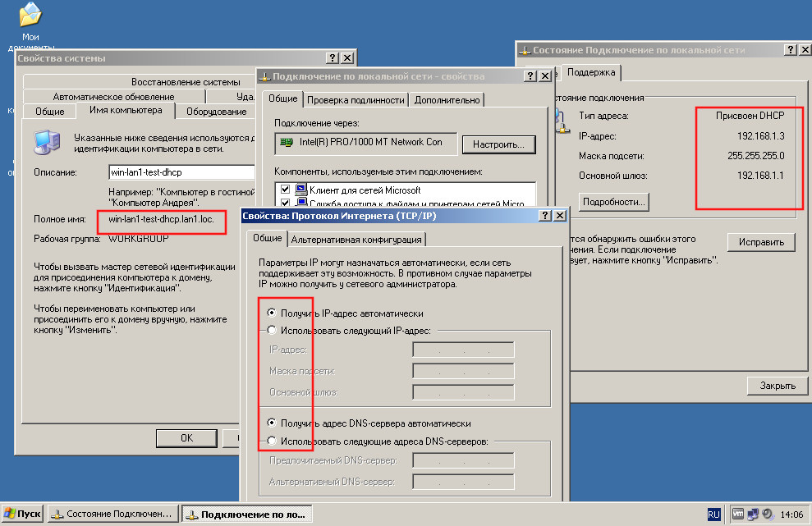
Task: Click the Предпочитаемый DNS-сервер field
Action: [464, 460]
